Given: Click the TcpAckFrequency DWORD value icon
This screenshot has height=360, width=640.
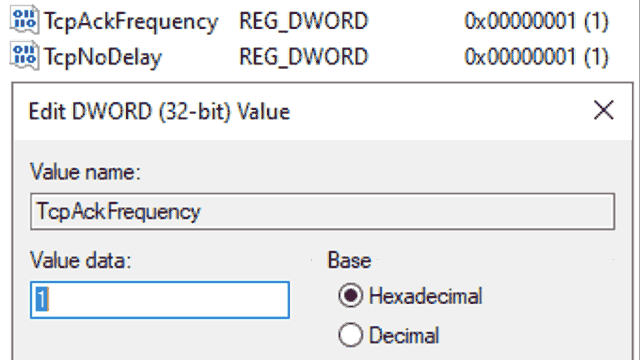Looking at the screenshot, I should click(x=24, y=20).
